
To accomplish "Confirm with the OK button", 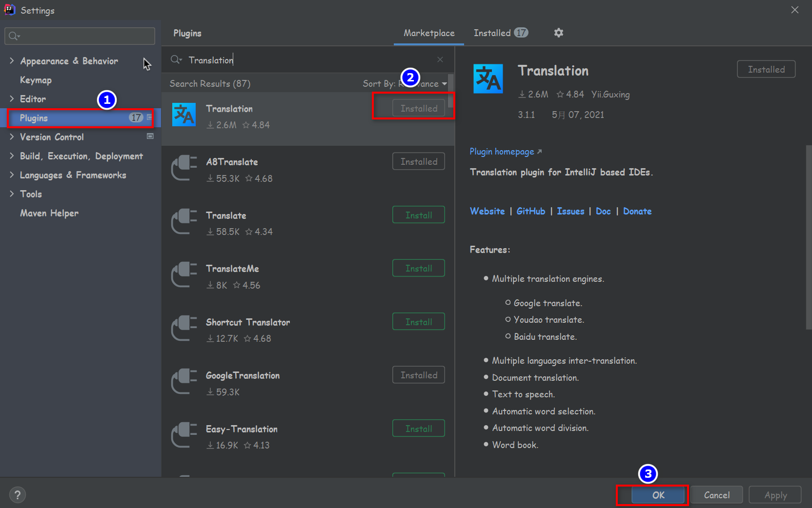I will (x=658, y=495).
